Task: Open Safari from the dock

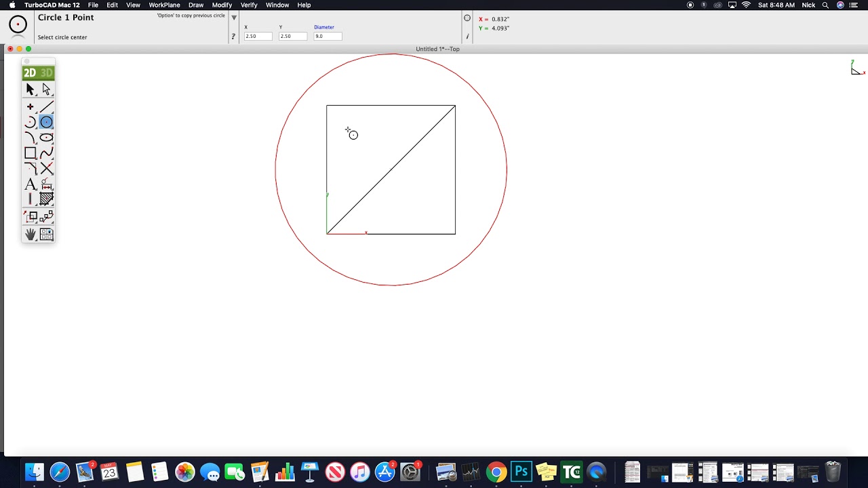Action: (60, 472)
